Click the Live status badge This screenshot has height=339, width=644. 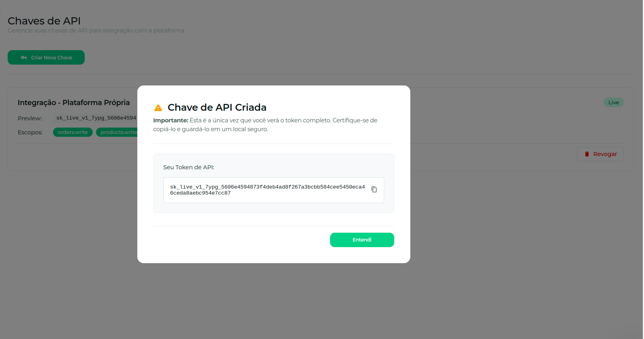tap(613, 102)
